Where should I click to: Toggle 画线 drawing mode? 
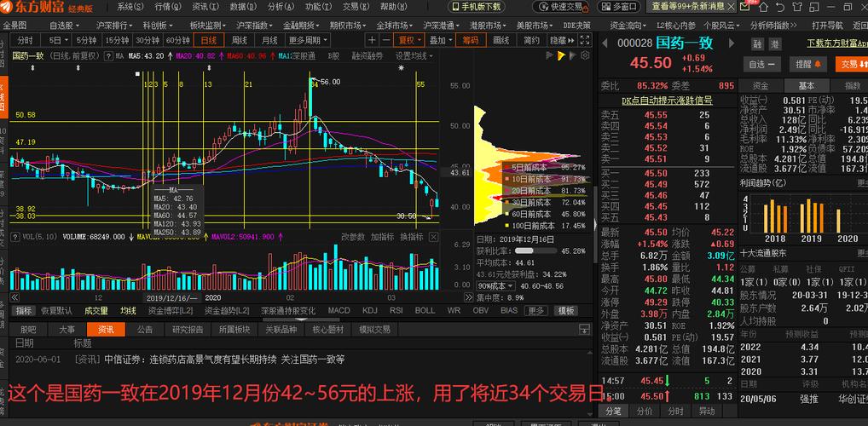click(x=501, y=40)
